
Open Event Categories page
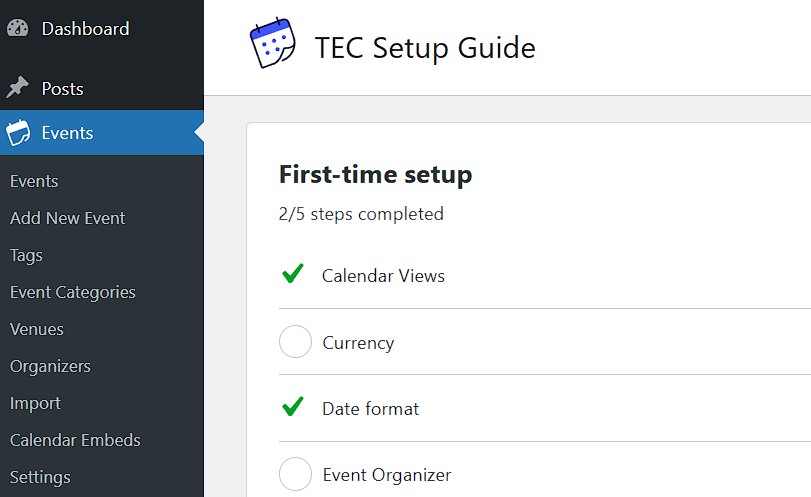(x=73, y=292)
